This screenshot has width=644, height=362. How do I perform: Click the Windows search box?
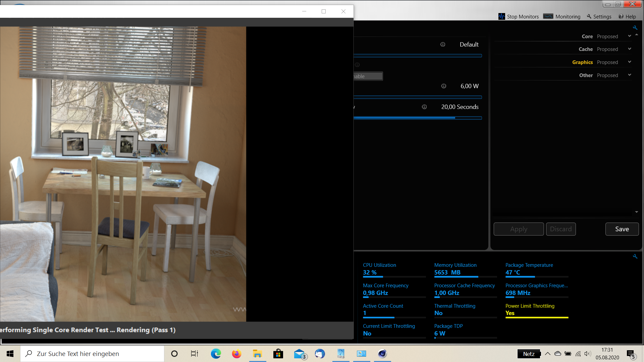(x=92, y=354)
